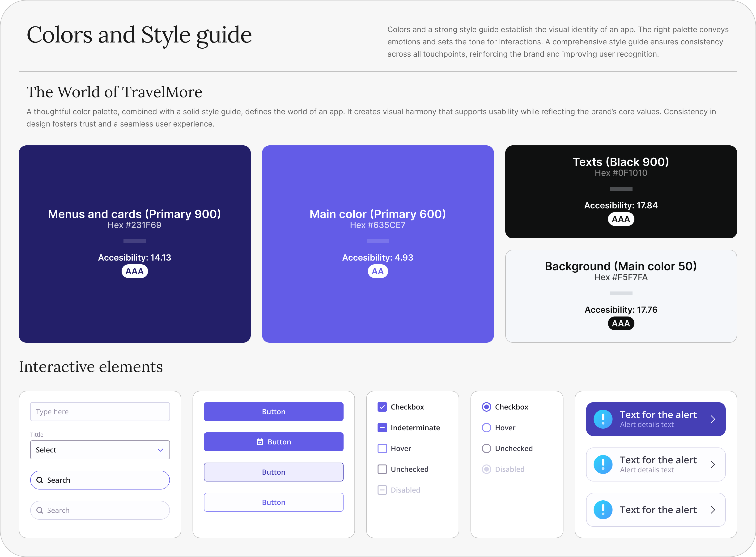
Task: Click the Indeterminate label text
Action: 415,428
